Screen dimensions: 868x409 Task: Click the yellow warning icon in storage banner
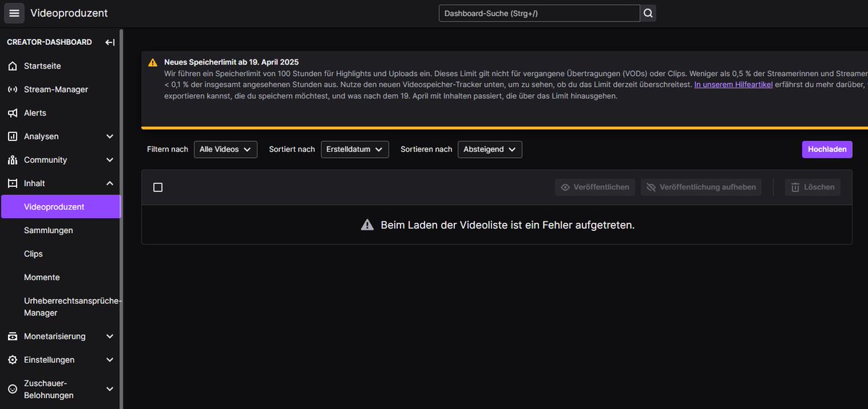[153, 63]
